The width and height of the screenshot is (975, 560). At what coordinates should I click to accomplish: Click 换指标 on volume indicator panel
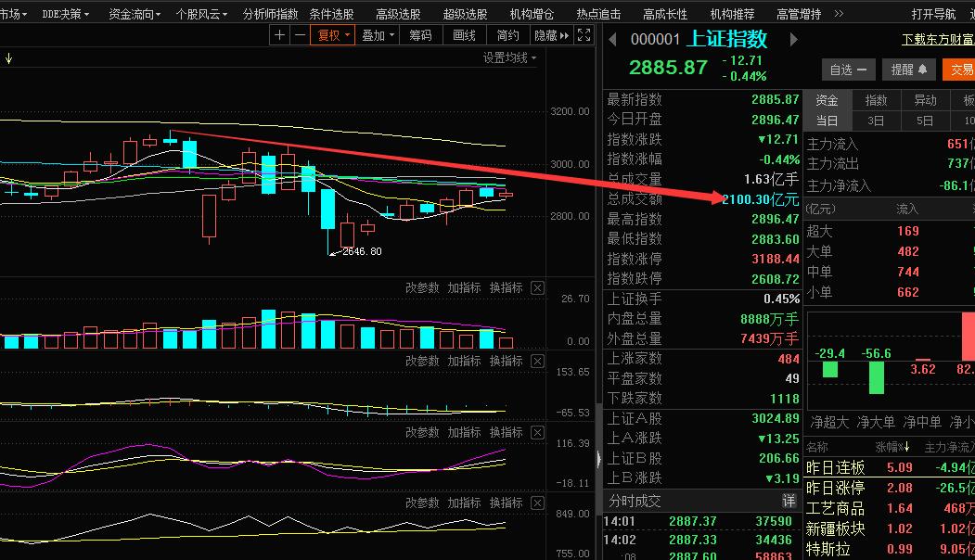click(x=506, y=287)
